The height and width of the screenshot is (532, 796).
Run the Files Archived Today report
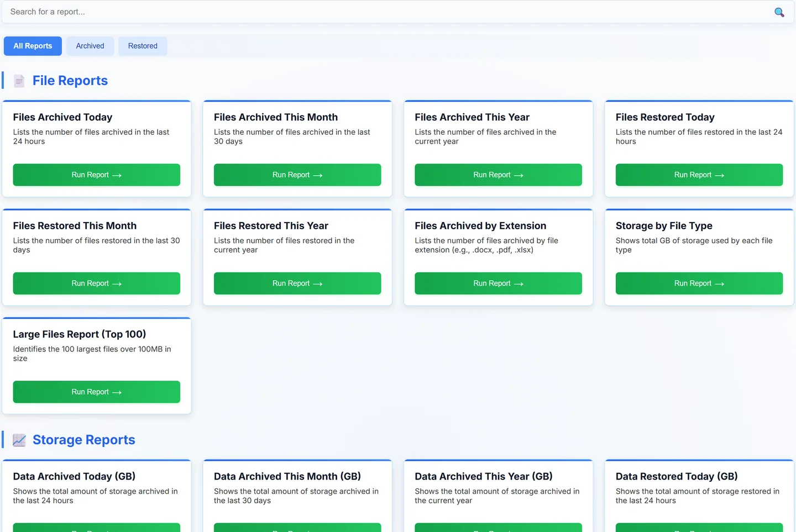[97, 175]
